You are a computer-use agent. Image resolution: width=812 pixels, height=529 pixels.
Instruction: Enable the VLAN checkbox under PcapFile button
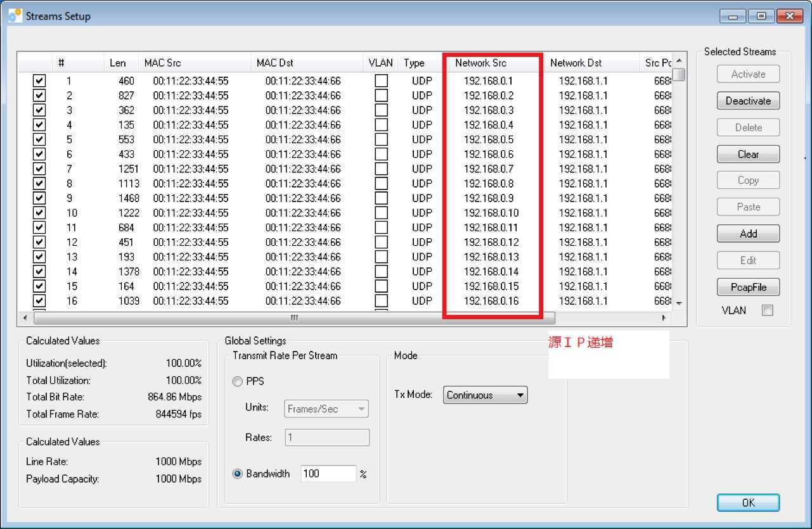(x=767, y=310)
